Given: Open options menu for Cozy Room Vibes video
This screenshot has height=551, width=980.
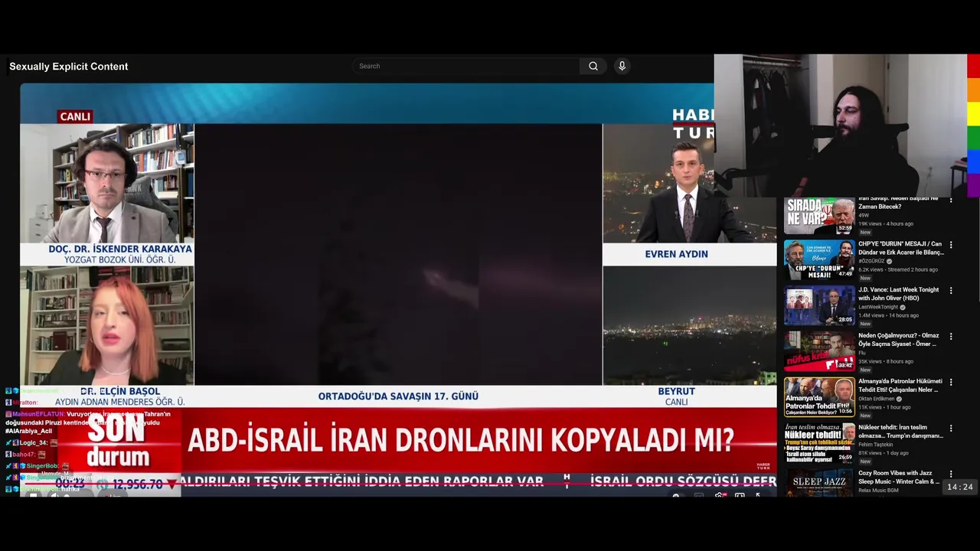Looking at the screenshot, I should (951, 474).
